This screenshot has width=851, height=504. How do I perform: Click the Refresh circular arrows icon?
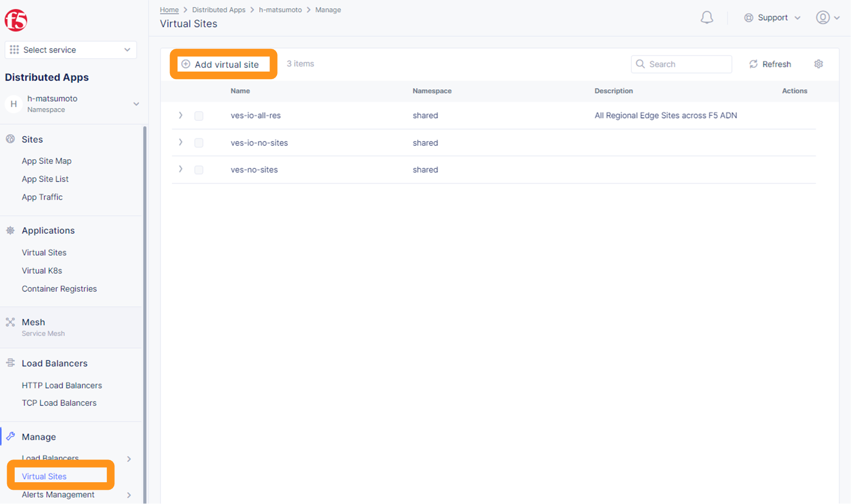(x=753, y=64)
